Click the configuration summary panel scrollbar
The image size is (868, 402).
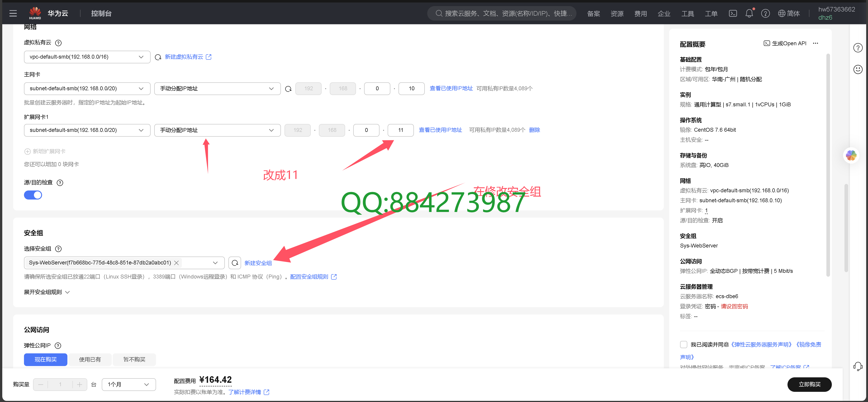[828, 165]
